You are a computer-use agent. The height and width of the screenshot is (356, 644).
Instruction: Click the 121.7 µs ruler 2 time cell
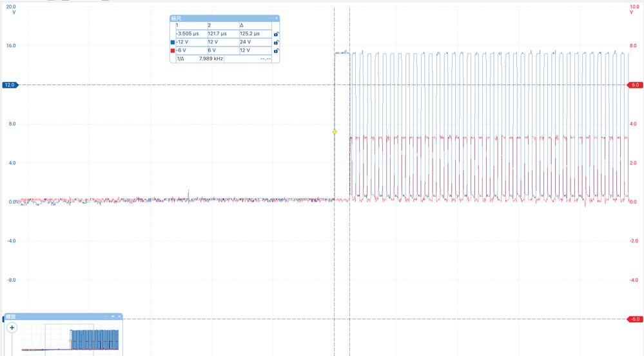pos(223,34)
